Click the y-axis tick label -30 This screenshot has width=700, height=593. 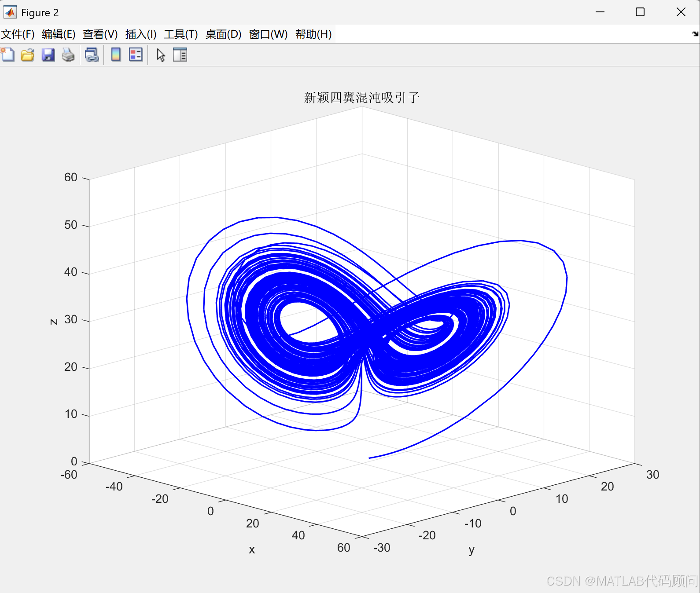[382, 548]
